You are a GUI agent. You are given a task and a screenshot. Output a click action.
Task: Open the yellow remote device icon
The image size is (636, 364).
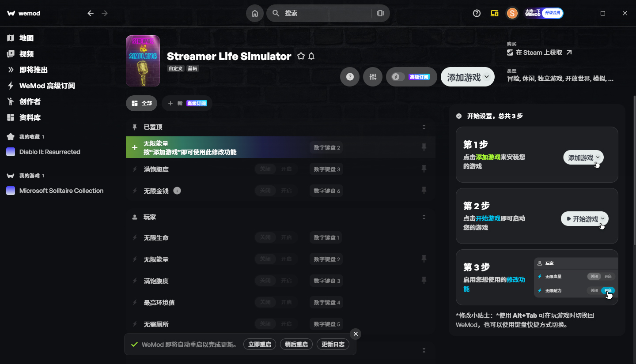tap(495, 13)
